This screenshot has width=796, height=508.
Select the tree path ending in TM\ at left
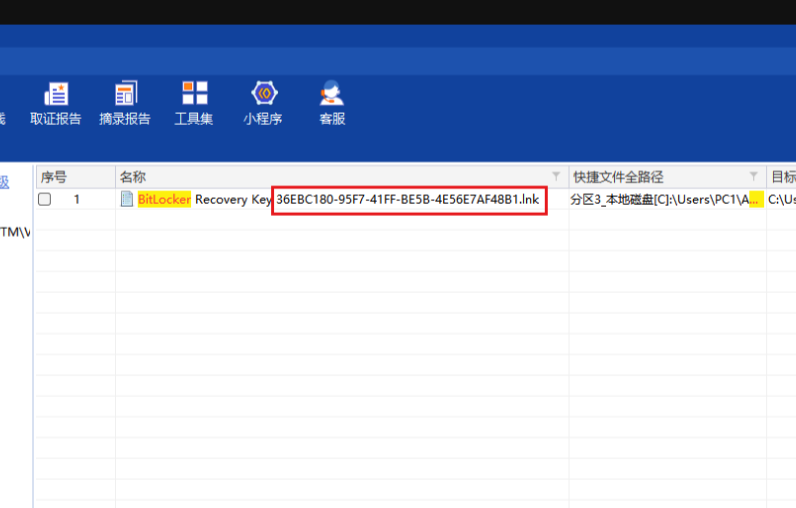point(14,233)
